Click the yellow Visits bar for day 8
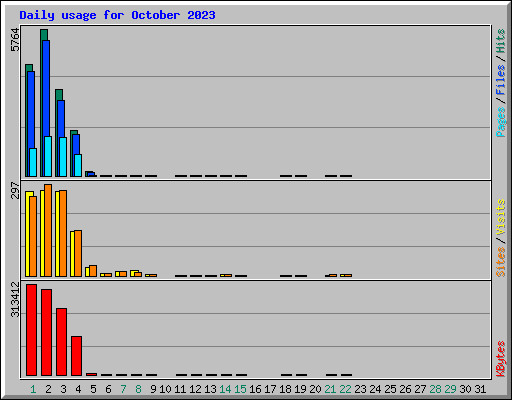Viewport: 512px width, 400px height. (133, 273)
